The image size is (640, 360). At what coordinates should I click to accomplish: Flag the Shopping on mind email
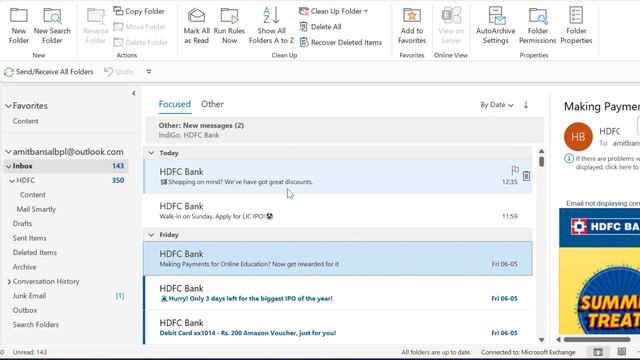click(515, 170)
